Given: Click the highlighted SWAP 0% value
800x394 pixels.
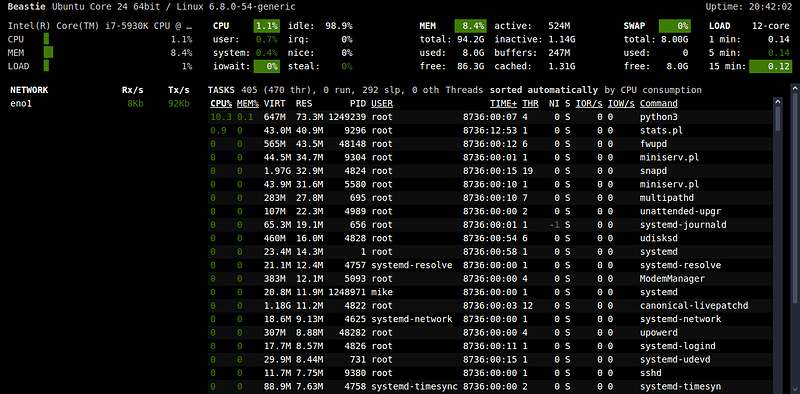Looking at the screenshot, I should pos(675,26).
